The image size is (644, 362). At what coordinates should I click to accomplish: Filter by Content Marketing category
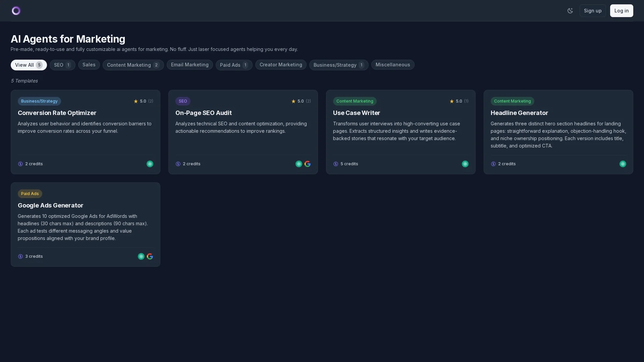click(133, 65)
